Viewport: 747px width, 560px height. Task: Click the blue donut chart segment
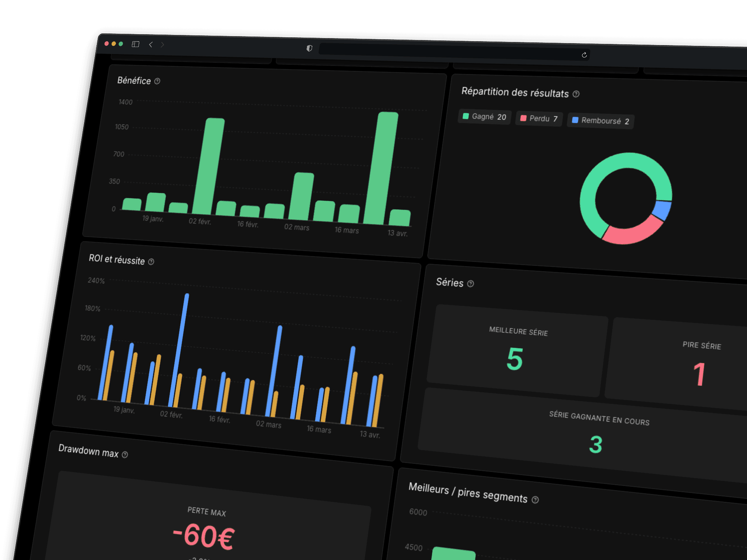[662, 210]
